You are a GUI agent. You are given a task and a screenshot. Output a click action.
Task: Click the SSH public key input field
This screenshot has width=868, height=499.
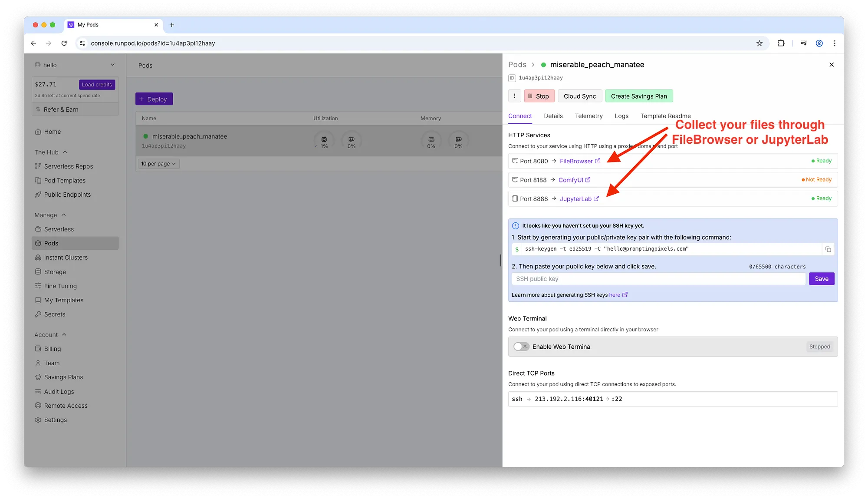[658, 279]
